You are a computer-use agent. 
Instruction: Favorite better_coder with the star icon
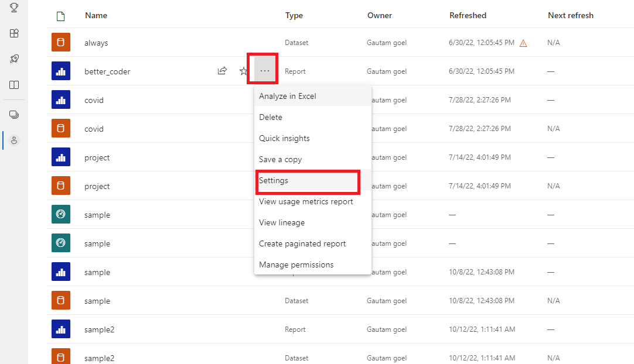click(244, 71)
